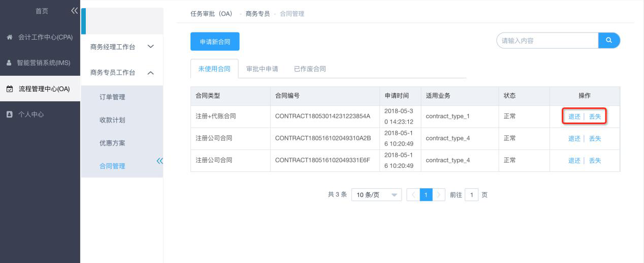This screenshot has width=644, height=263.
Task: Click 任务审批 (OA) breadcrumb
Action: pos(211,14)
